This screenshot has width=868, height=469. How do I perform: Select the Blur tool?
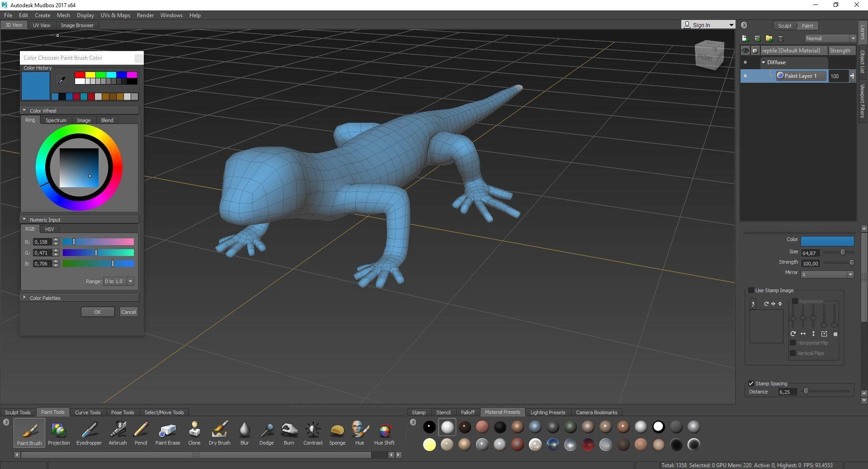click(x=245, y=433)
